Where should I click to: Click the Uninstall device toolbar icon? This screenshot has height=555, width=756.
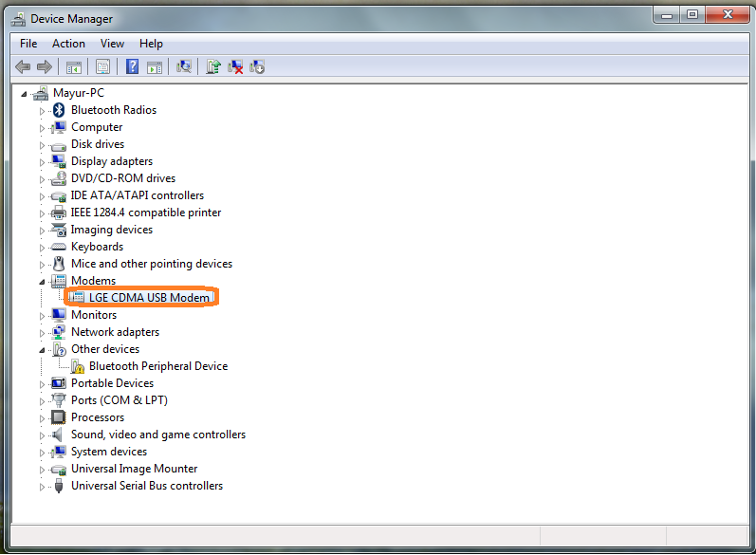pyautogui.click(x=235, y=66)
